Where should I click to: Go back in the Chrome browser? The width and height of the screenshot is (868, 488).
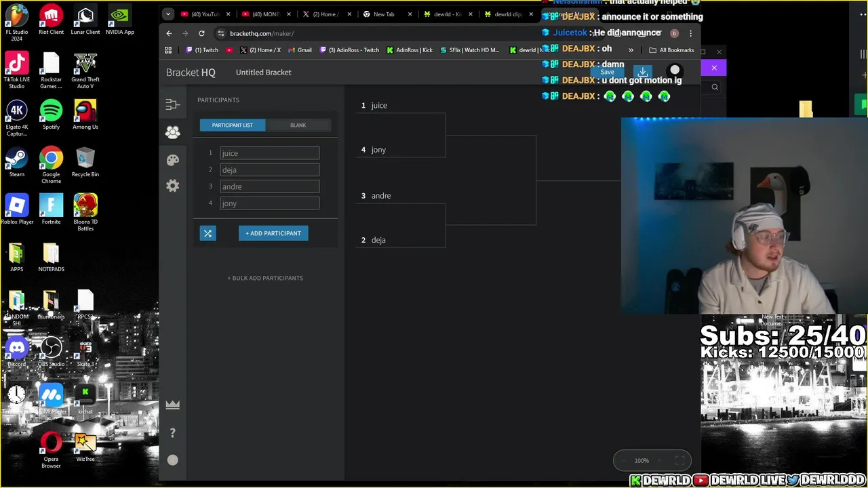[x=169, y=33]
